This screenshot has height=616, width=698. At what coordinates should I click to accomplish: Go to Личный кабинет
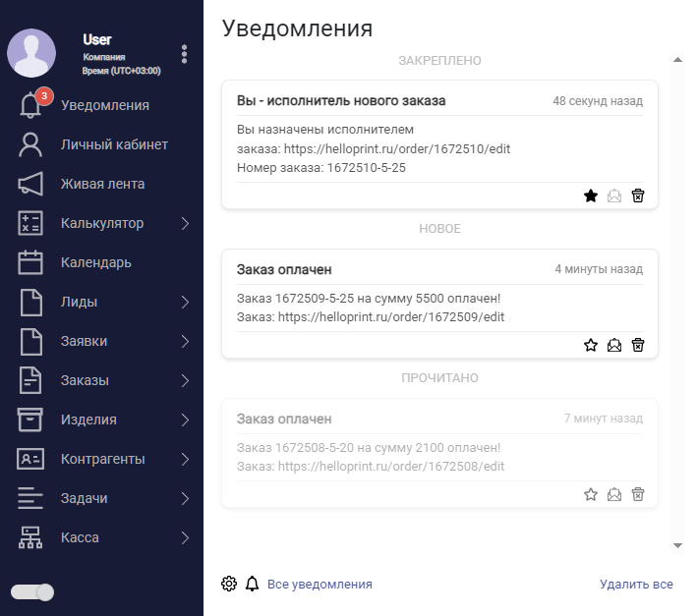(114, 144)
